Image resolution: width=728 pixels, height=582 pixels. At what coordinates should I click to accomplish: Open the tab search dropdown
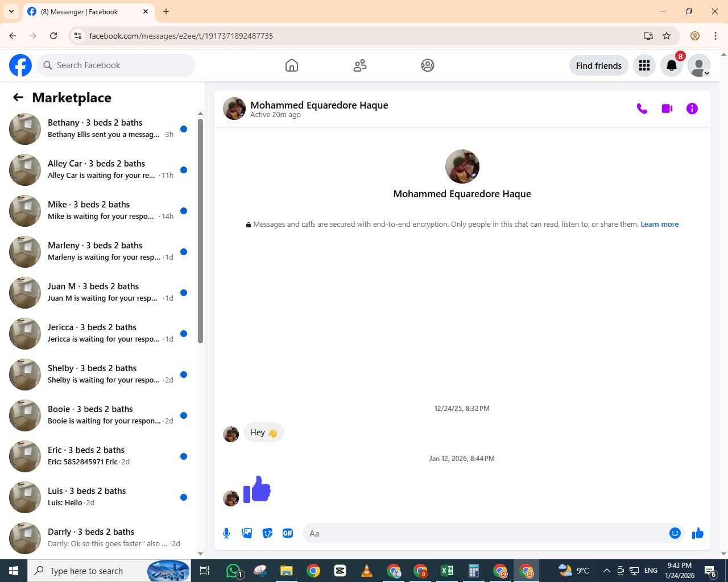click(11, 11)
